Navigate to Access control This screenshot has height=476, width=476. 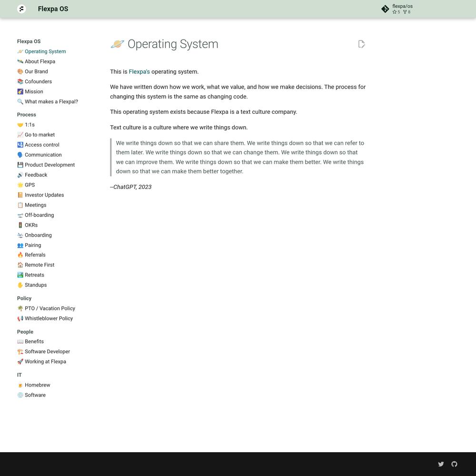click(38, 145)
